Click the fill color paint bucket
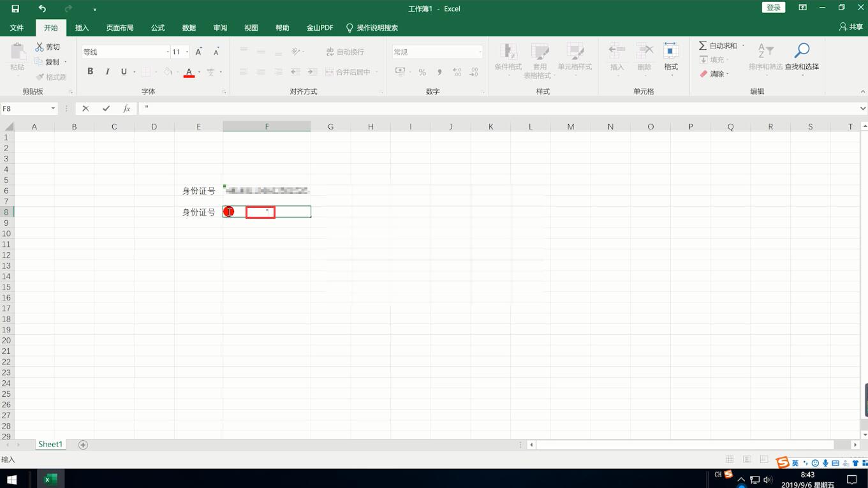868x488 pixels. click(x=168, y=72)
